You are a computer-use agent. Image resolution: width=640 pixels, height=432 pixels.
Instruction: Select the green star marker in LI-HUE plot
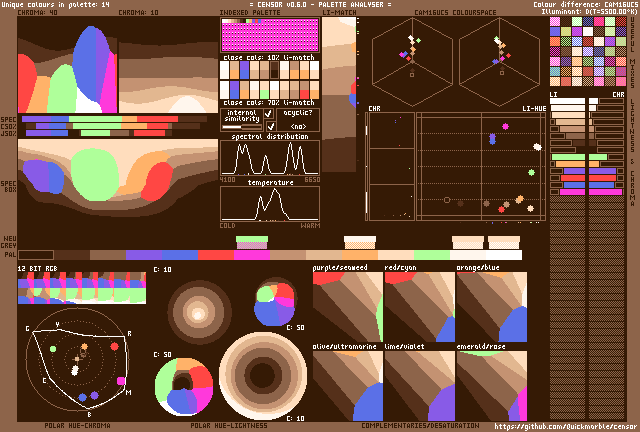pyautogui.click(x=531, y=173)
